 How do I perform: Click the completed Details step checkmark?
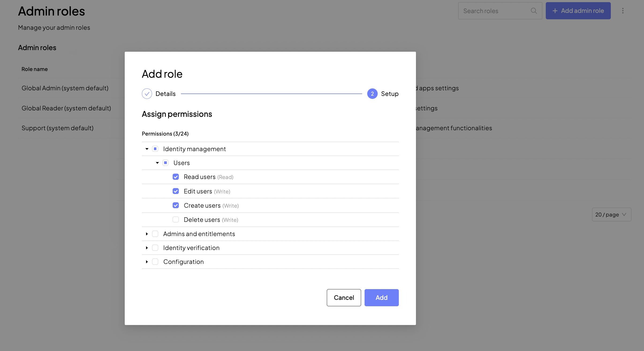click(x=147, y=94)
